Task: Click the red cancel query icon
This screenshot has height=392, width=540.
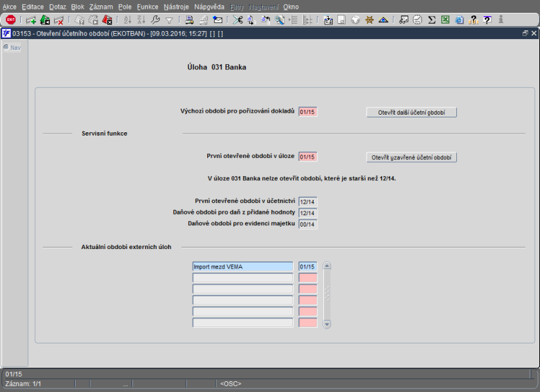Action: coord(107,20)
